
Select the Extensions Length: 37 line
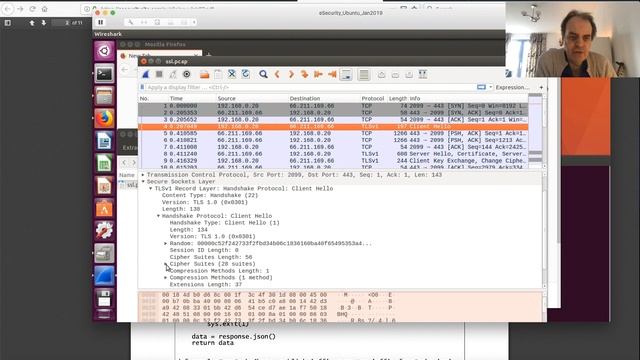(x=206, y=284)
